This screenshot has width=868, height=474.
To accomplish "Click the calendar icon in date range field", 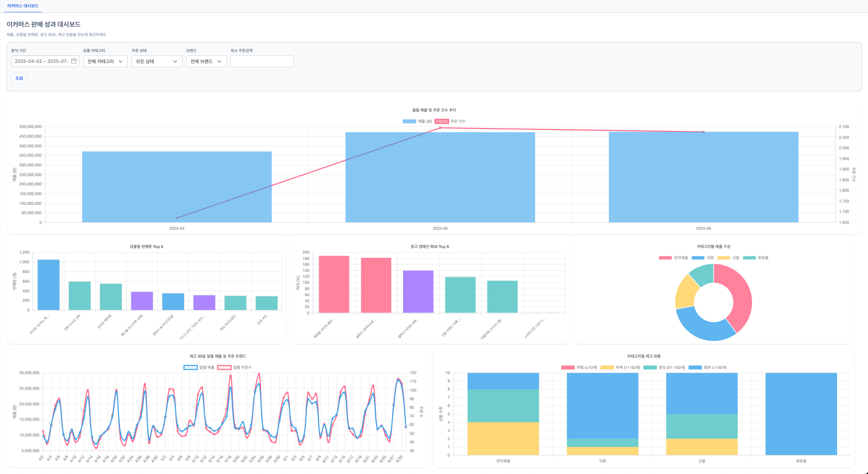I will click(74, 61).
